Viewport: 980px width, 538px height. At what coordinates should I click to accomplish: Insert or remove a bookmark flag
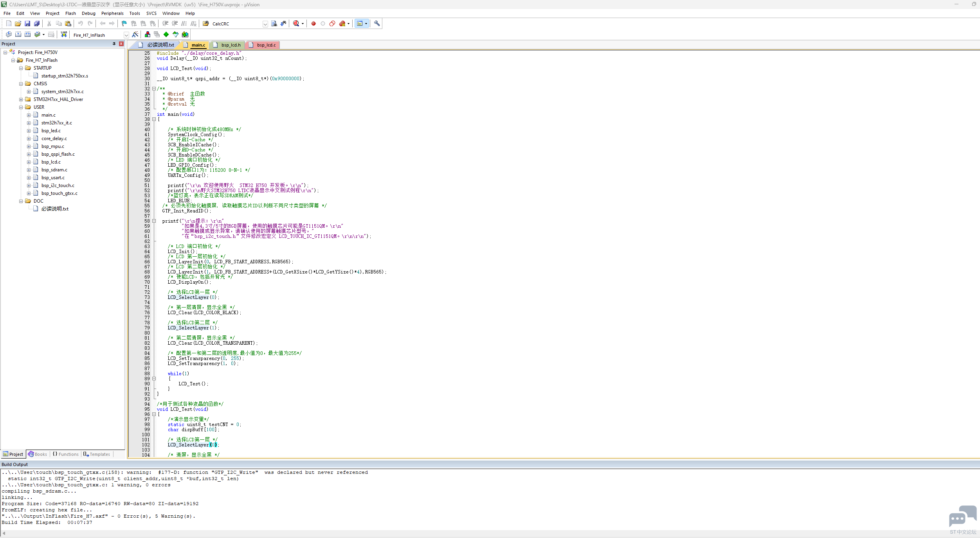point(124,23)
